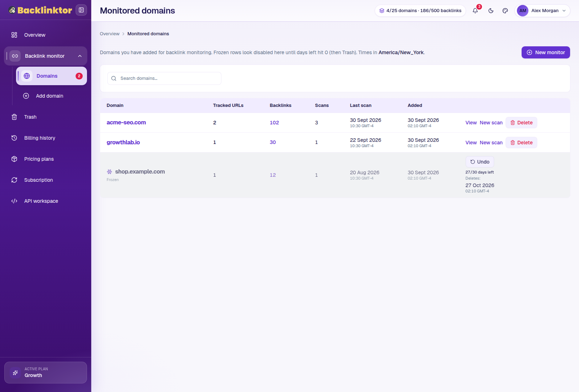Viewport: 579px width, 392px height.
Task: Open Pricing plans
Action: coord(46,159)
